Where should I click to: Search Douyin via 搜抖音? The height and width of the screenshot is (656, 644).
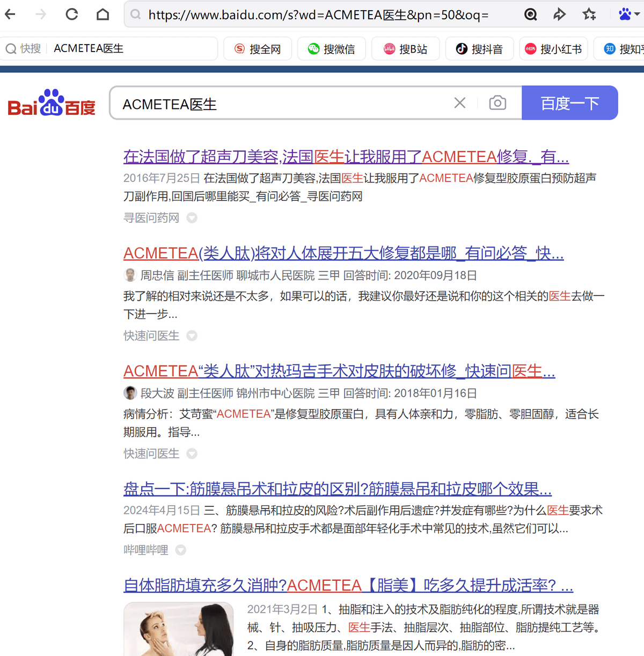(x=480, y=49)
